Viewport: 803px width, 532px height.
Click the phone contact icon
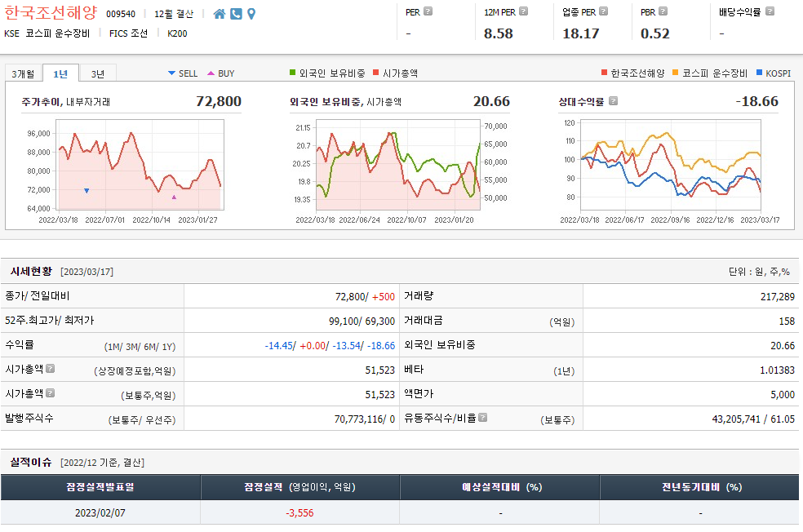[x=236, y=14]
